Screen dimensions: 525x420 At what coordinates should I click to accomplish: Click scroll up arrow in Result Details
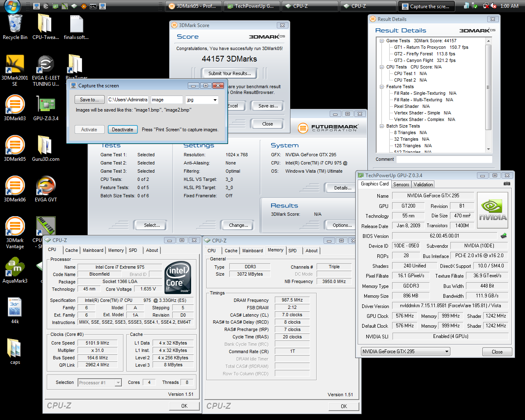(x=488, y=41)
